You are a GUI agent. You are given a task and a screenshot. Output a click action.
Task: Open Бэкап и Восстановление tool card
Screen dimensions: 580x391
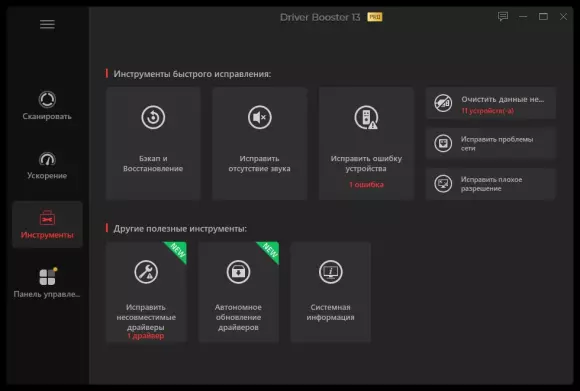point(153,144)
